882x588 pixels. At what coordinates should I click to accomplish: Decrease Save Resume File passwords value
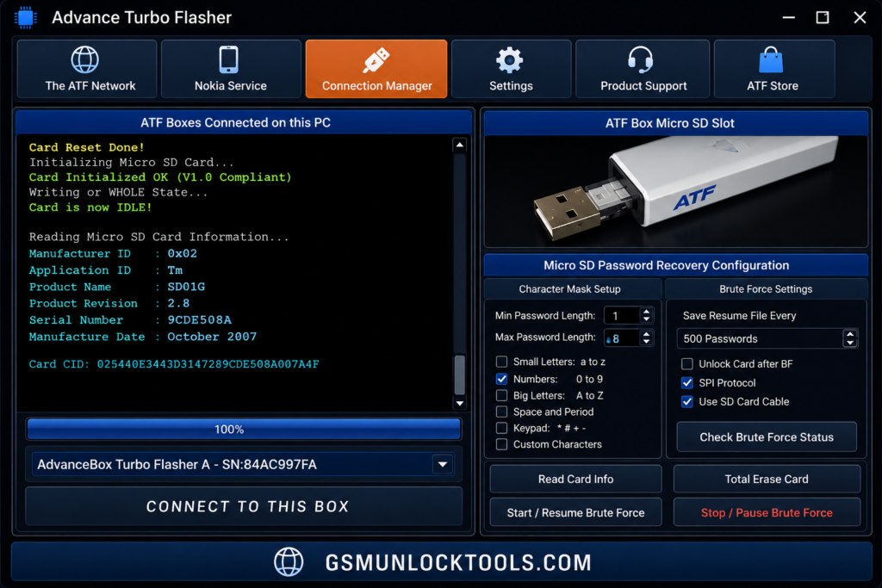point(850,343)
